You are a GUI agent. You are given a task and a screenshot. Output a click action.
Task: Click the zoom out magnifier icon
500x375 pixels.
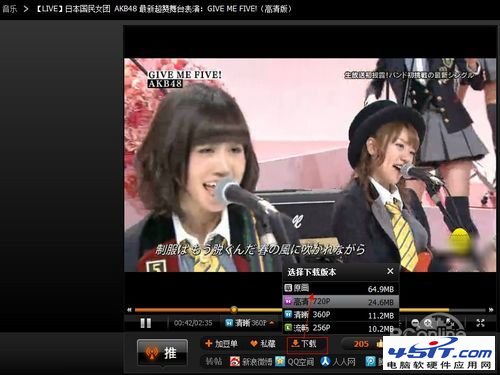415,322
